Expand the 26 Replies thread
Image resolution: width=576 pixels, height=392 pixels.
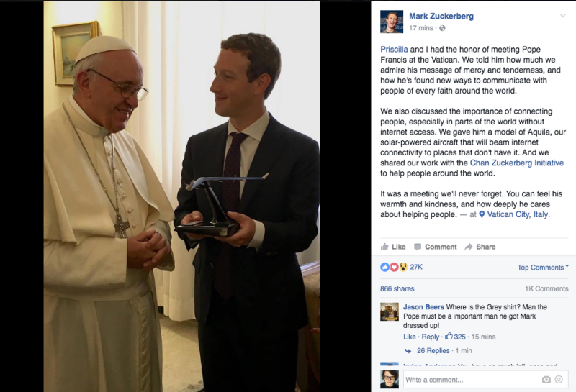(433, 350)
